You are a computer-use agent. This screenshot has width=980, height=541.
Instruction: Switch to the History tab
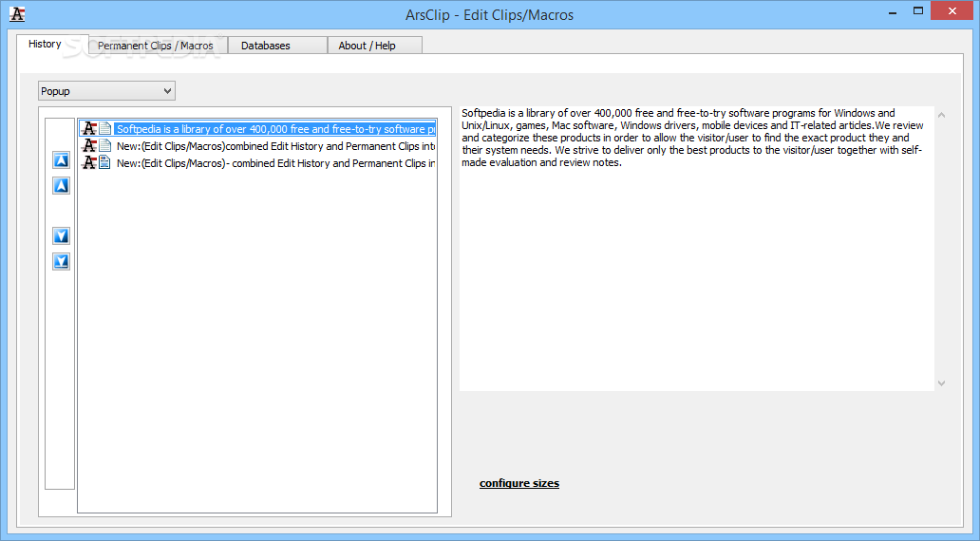point(45,44)
